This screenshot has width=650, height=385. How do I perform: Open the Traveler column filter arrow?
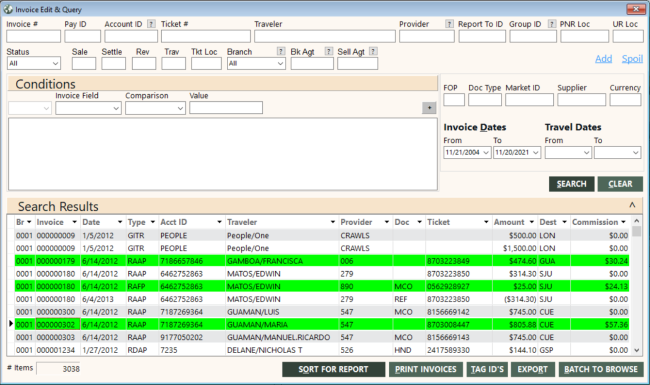click(332, 222)
